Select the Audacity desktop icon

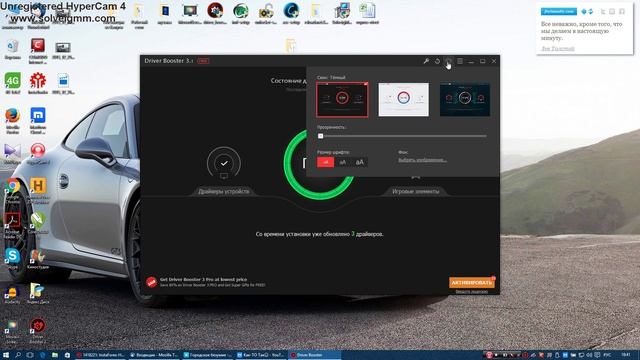[13, 294]
